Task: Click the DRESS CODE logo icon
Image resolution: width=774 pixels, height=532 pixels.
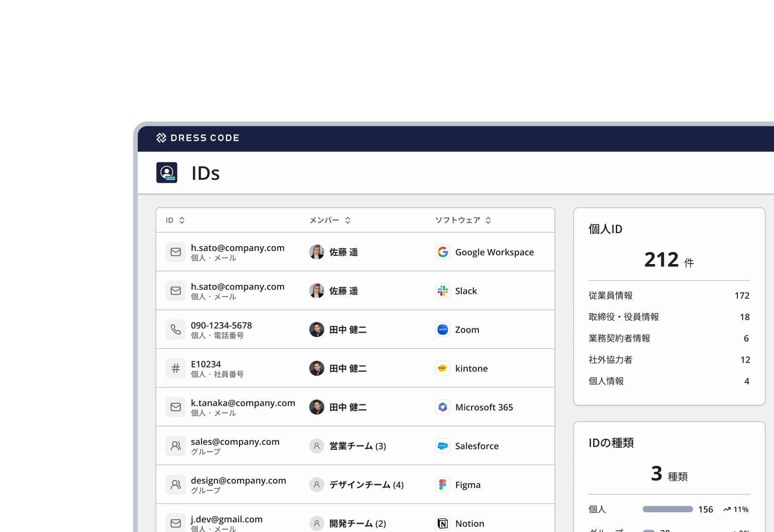Action: (161, 138)
